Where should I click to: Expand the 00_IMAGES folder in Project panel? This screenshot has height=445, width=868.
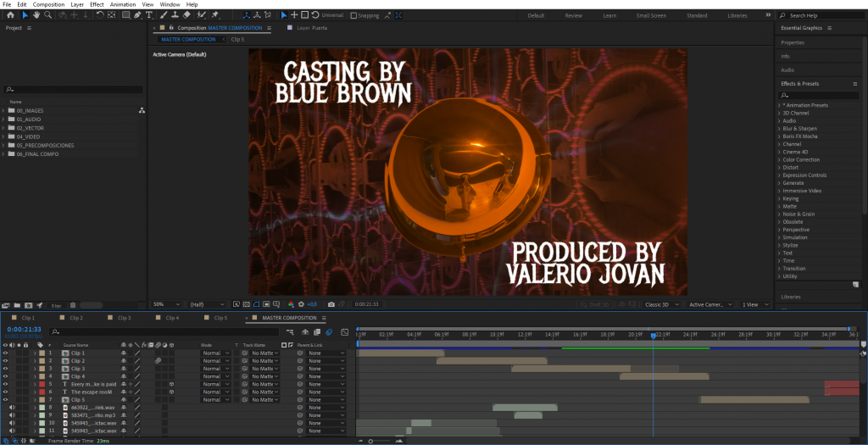tap(3, 110)
